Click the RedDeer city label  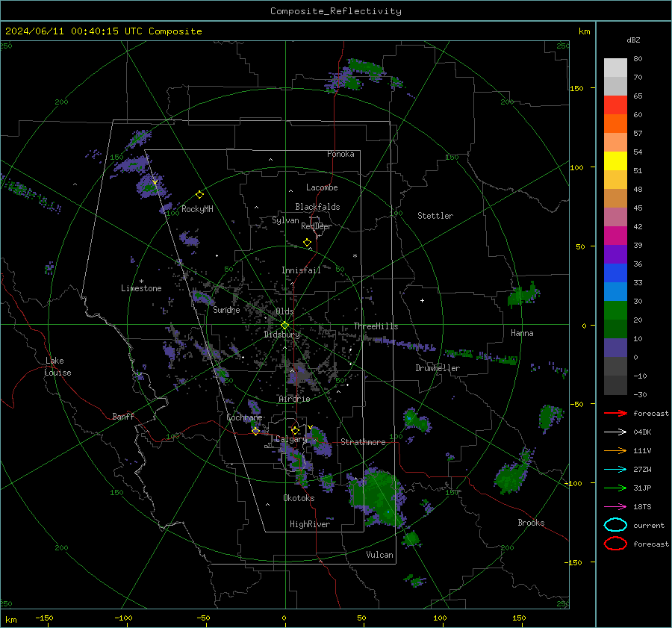(x=317, y=226)
